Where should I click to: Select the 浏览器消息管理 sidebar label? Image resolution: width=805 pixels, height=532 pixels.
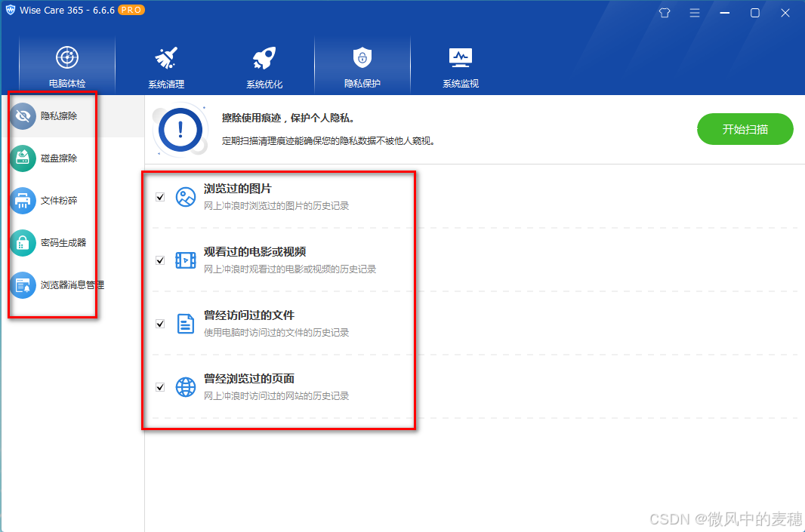coord(72,284)
